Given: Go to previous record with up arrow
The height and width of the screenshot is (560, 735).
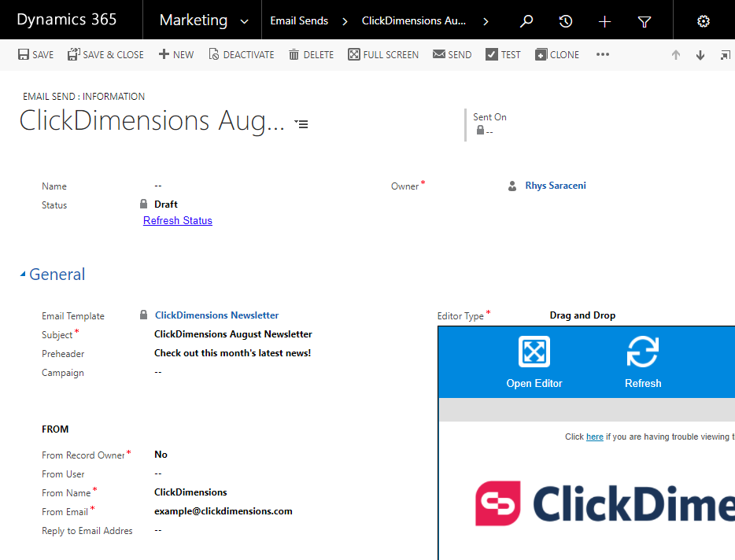Looking at the screenshot, I should click(676, 55).
